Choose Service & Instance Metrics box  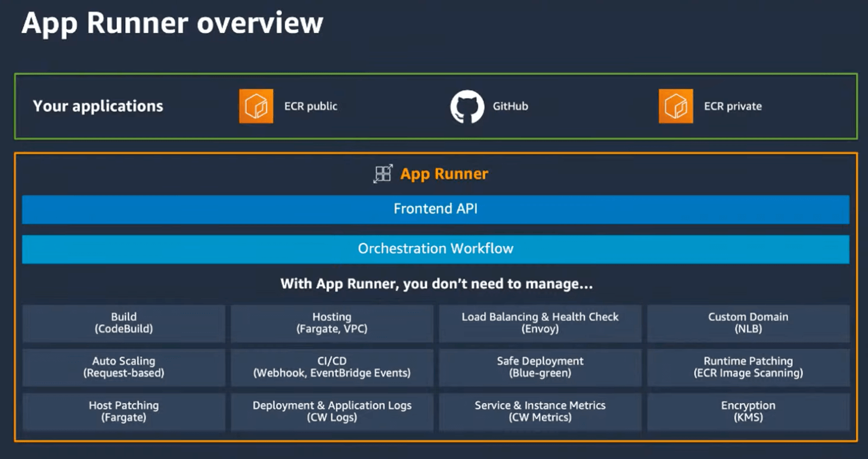[x=540, y=411]
